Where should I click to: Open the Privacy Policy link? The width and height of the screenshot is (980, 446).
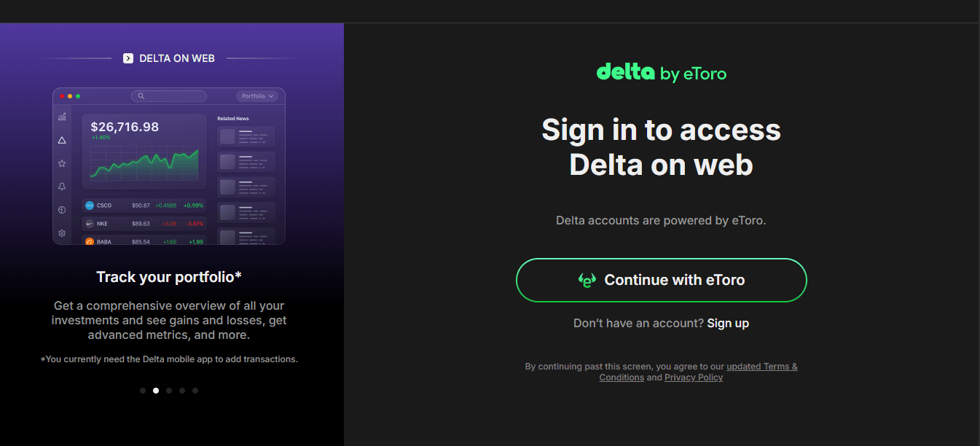(694, 377)
